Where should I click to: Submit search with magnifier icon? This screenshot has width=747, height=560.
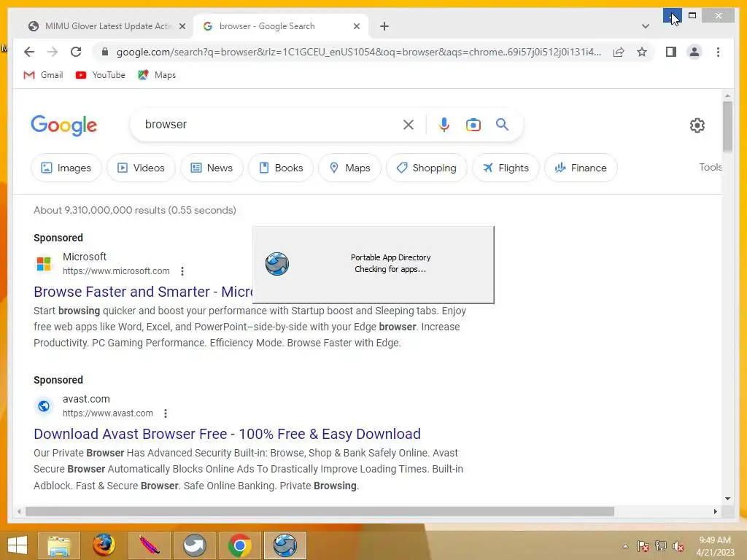502,125
